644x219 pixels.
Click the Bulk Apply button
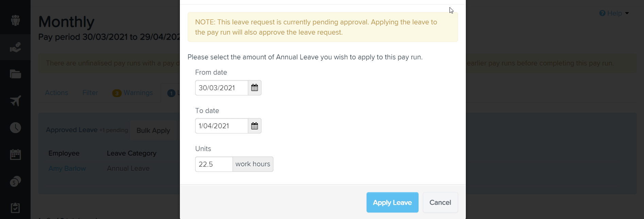click(x=153, y=130)
